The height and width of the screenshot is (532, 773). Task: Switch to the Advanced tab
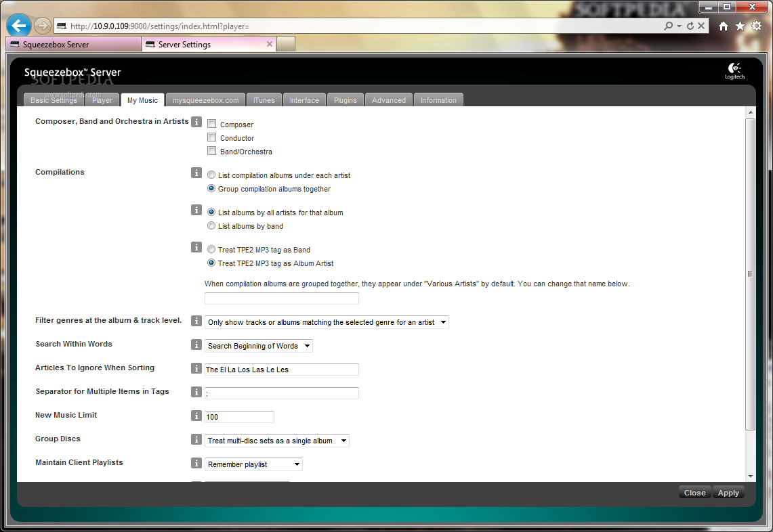coord(389,100)
